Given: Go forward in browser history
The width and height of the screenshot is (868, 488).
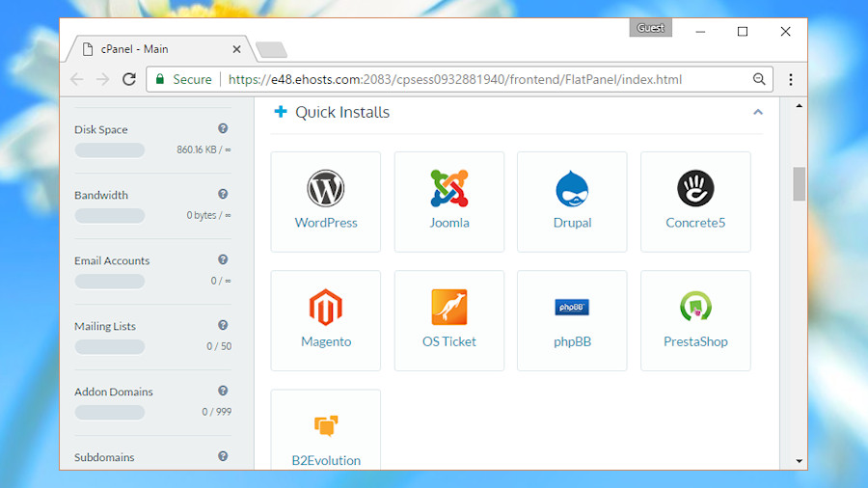Looking at the screenshot, I should [102, 79].
